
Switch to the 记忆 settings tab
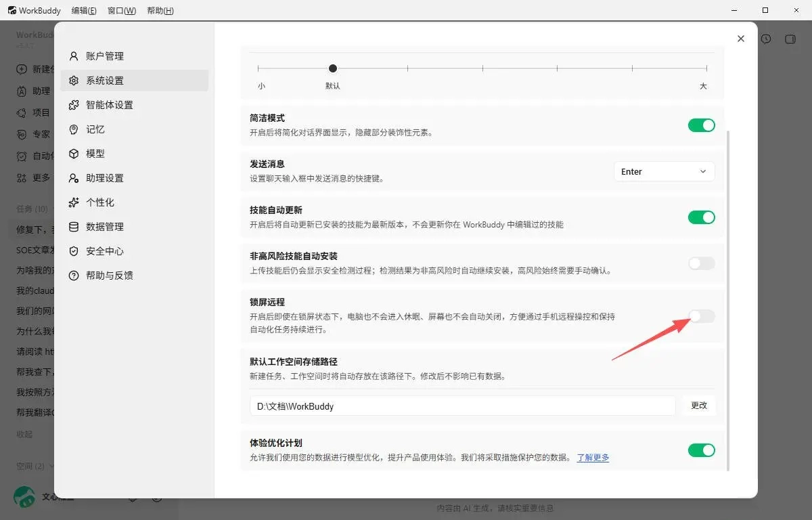pyautogui.click(x=135, y=129)
